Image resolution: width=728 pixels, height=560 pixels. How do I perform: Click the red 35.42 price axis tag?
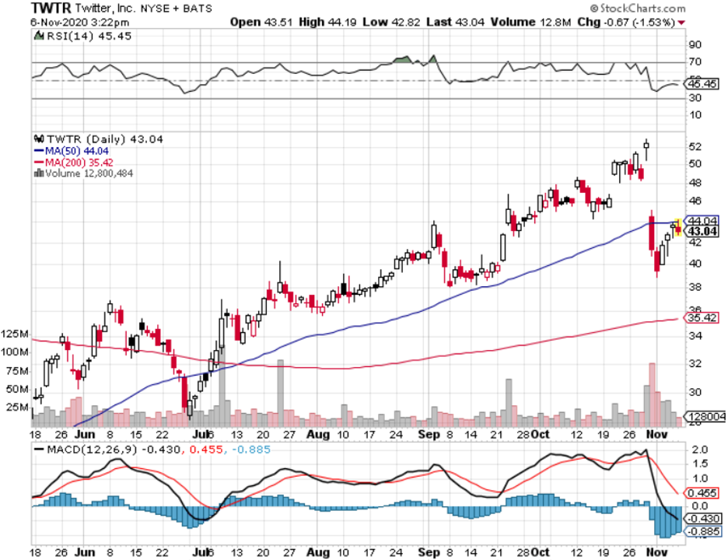pyautogui.click(x=702, y=318)
